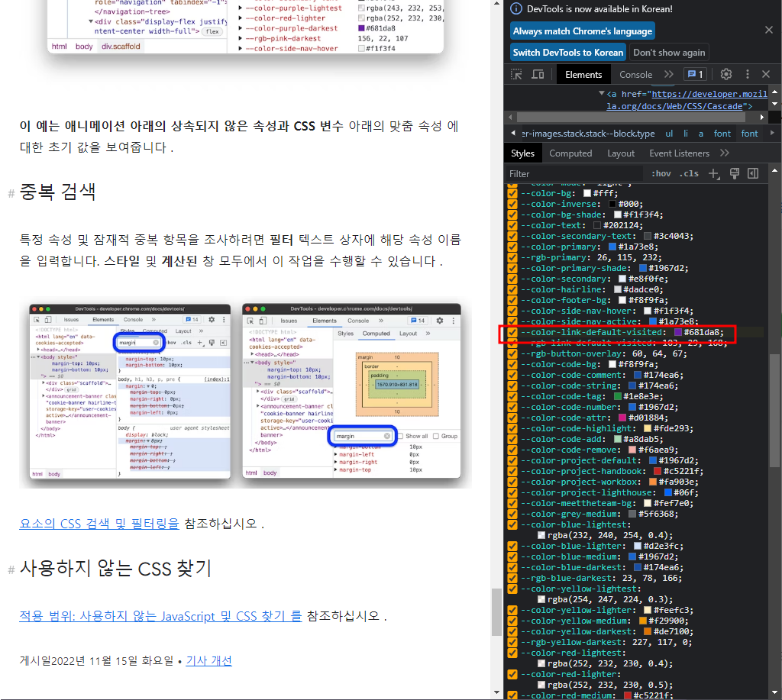Click the Don't show again button
Screen dimensions: 782x700
tap(669, 53)
